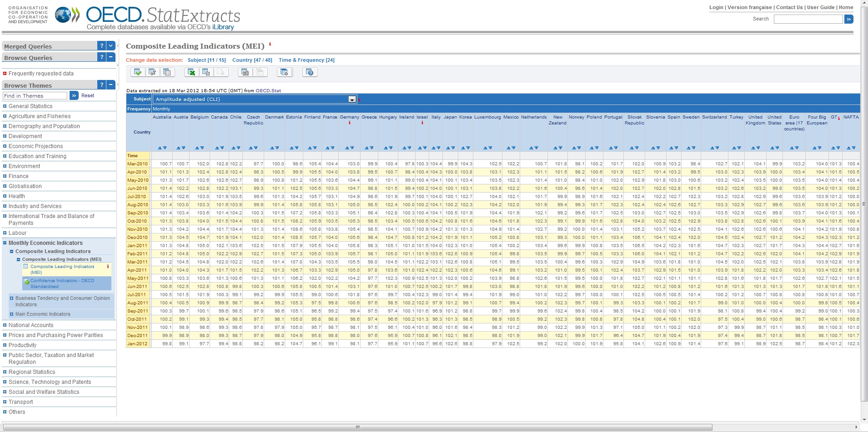Image resolution: width=868 pixels, height=432 pixels.
Task: Click the Reset link under Browse Themes
Action: pyautogui.click(x=87, y=95)
